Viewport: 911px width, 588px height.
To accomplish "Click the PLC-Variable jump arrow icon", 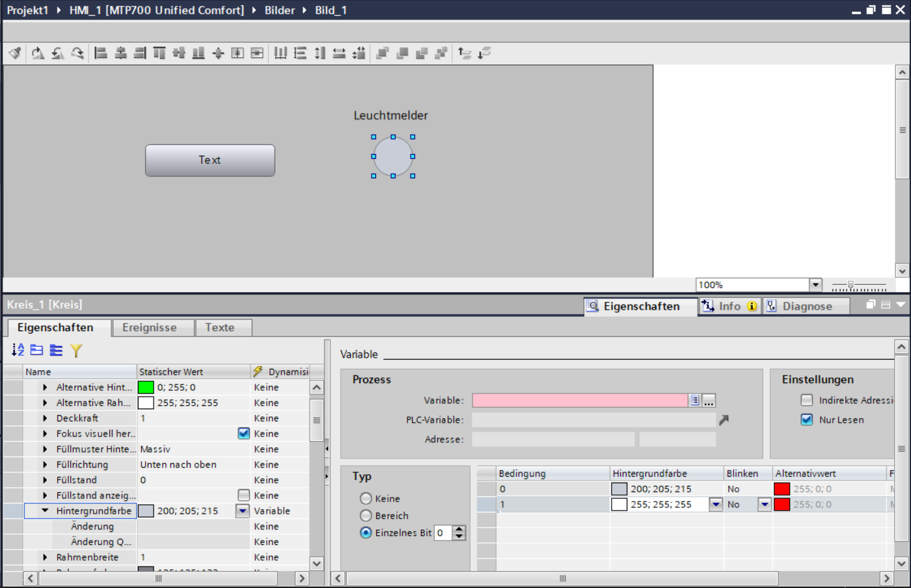I will coord(724,420).
